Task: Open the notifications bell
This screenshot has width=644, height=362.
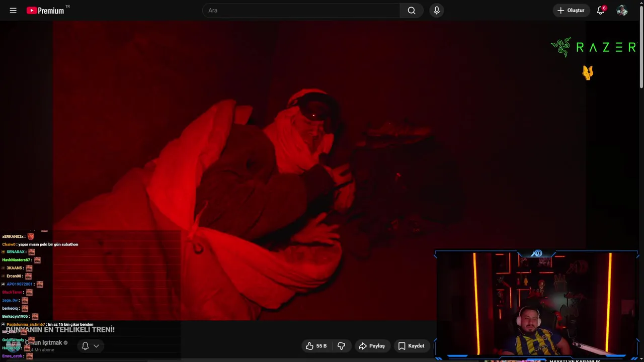Action: pos(600,10)
